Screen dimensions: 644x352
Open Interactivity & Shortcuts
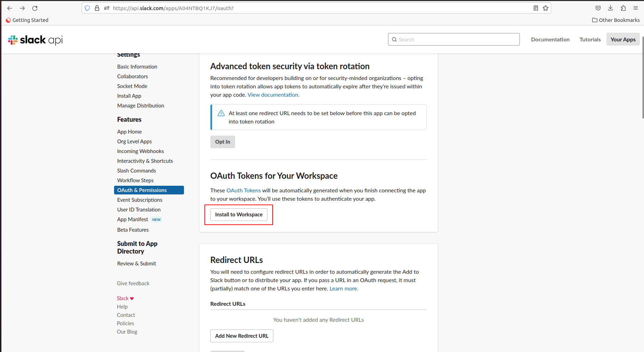tap(145, 161)
